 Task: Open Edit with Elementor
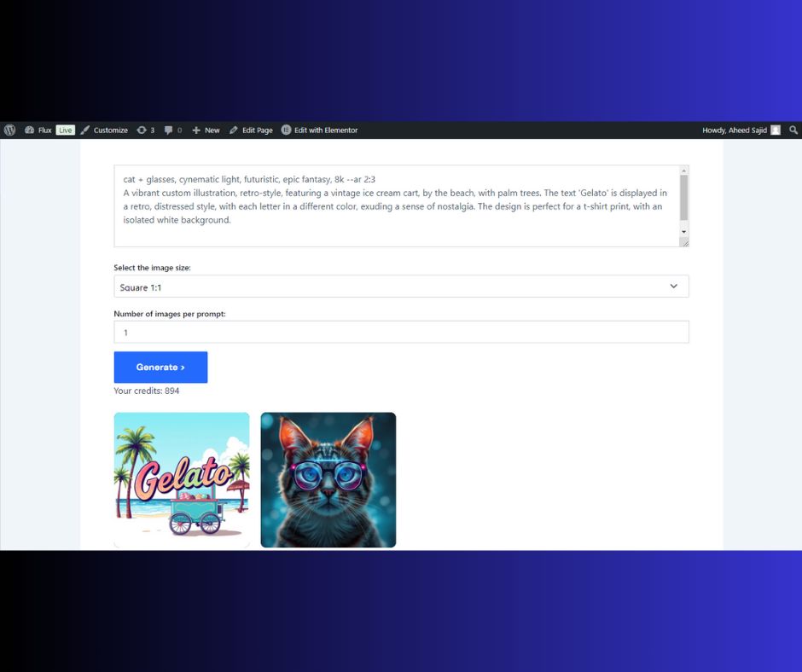tap(320, 130)
